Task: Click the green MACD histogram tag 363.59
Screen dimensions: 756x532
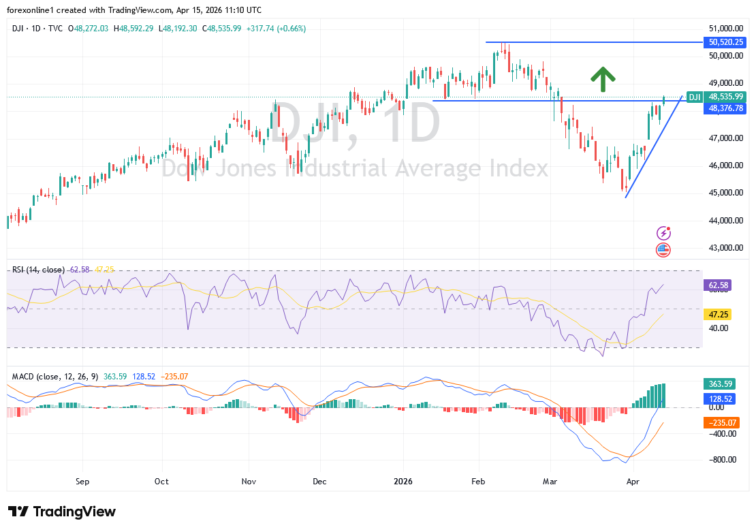Action: [719, 384]
